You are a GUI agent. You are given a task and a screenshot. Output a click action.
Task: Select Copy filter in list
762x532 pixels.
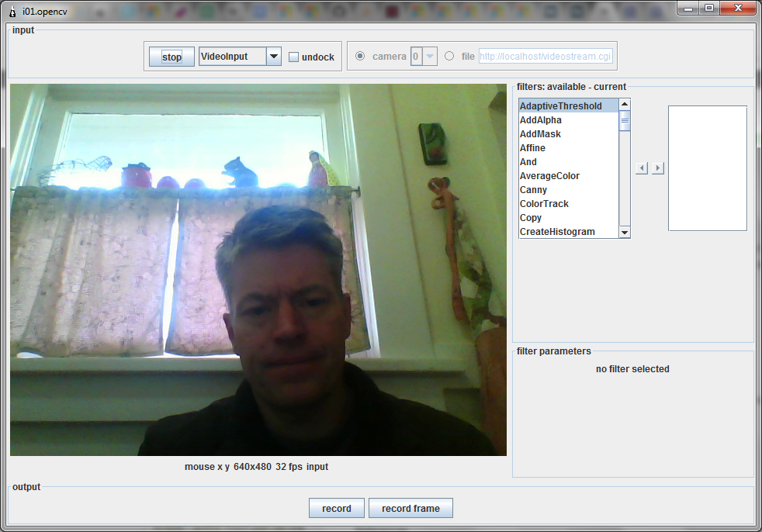(x=568, y=218)
